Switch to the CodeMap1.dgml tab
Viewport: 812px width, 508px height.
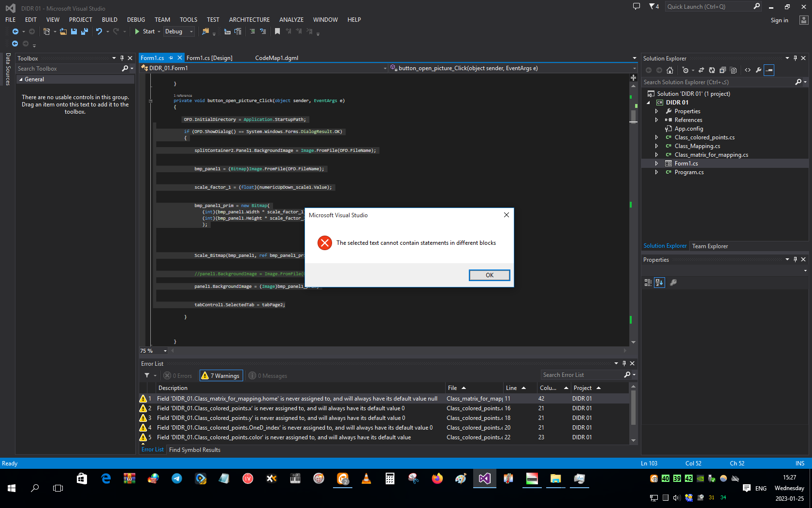[x=276, y=58]
